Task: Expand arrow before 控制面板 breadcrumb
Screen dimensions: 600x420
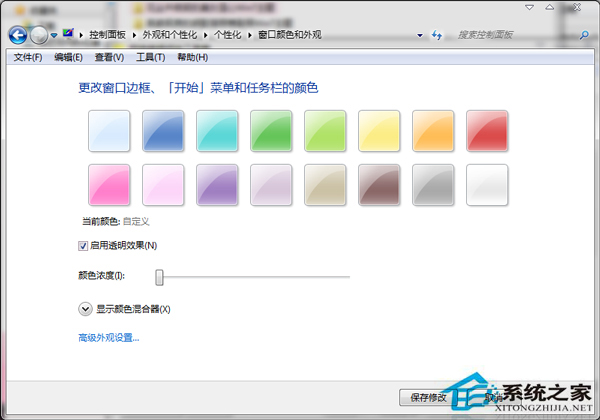Action: 81,36
